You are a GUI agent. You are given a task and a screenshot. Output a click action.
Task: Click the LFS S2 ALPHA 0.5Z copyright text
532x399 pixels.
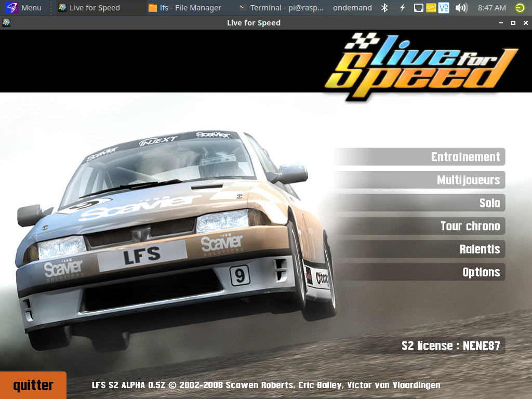(266, 385)
